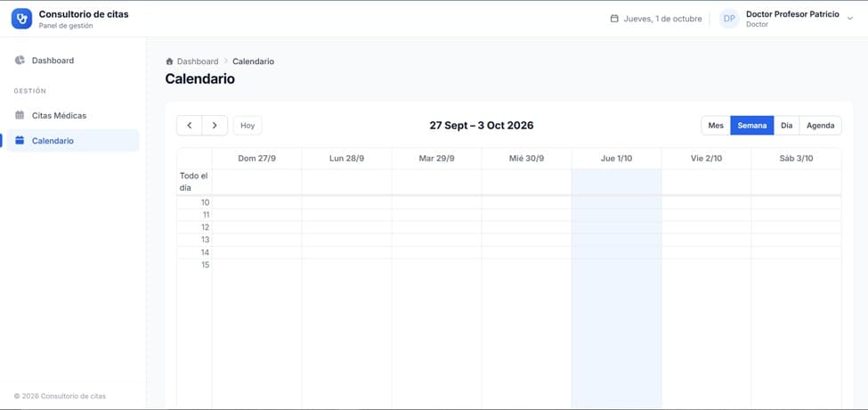Open Dashboard in the sidebar
Viewport: 868px width, 410px height.
[x=72, y=61]
